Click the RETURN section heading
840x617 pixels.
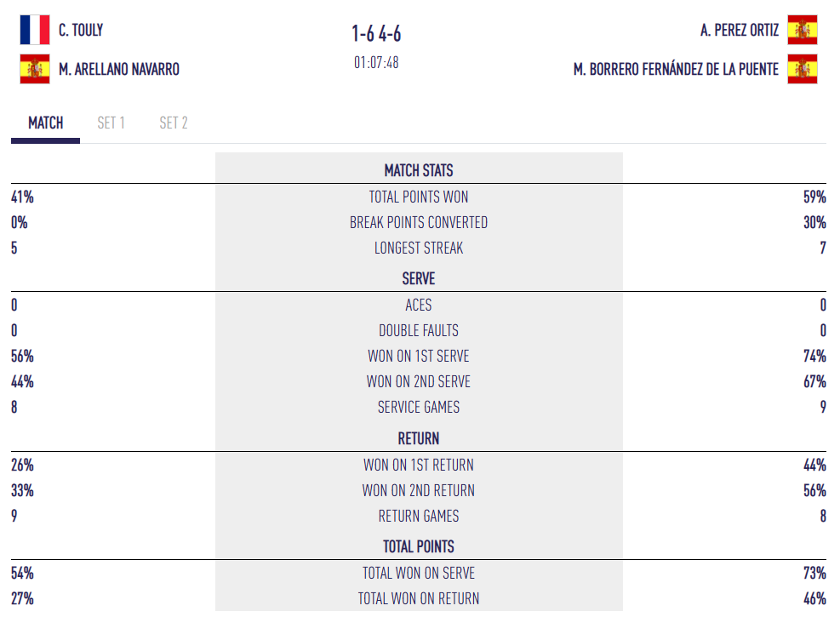tap(419, 438)
